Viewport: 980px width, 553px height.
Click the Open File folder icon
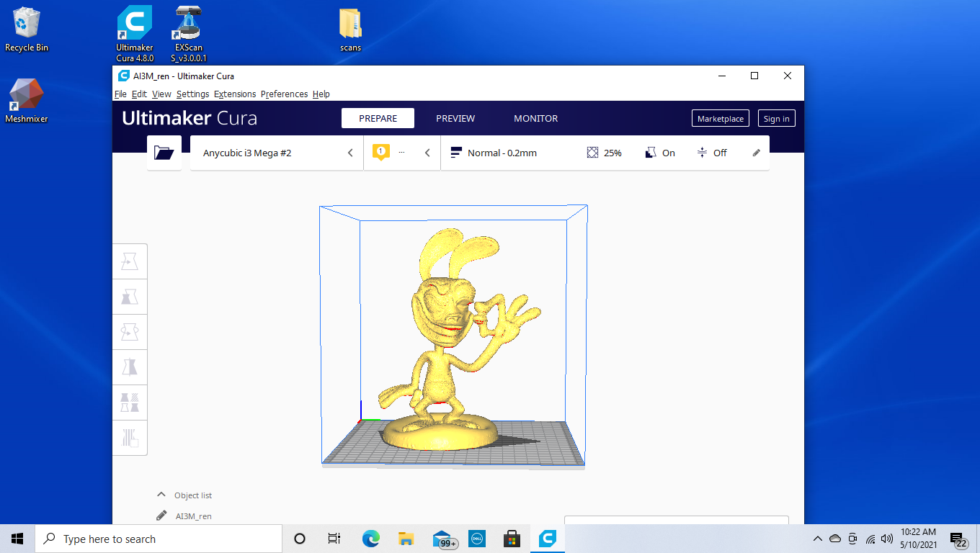(164, 153)
